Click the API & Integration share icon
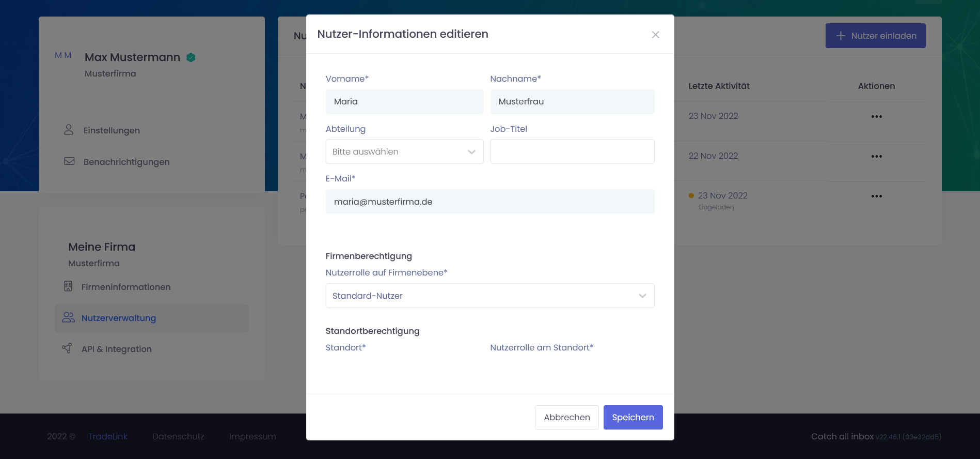The width and height of the screenshot is (980, 459). (67, 348)
